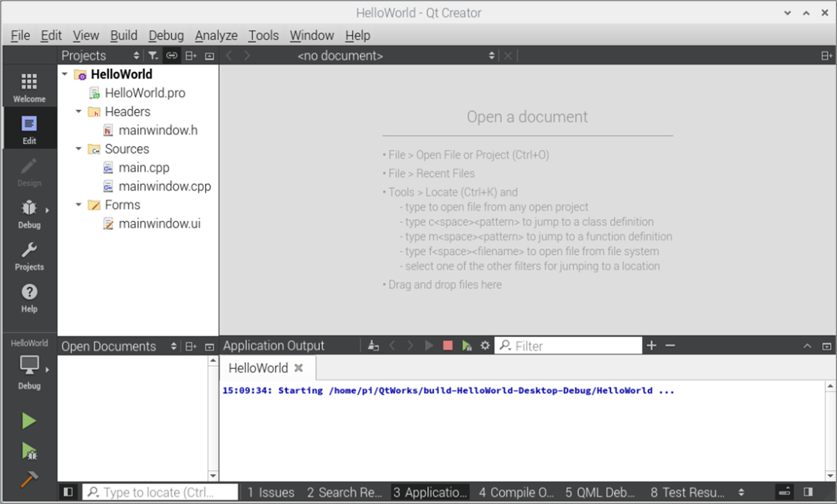The image size is (837, 504).
Task: Go to next item in Application Output
Action: coord(410,346)
